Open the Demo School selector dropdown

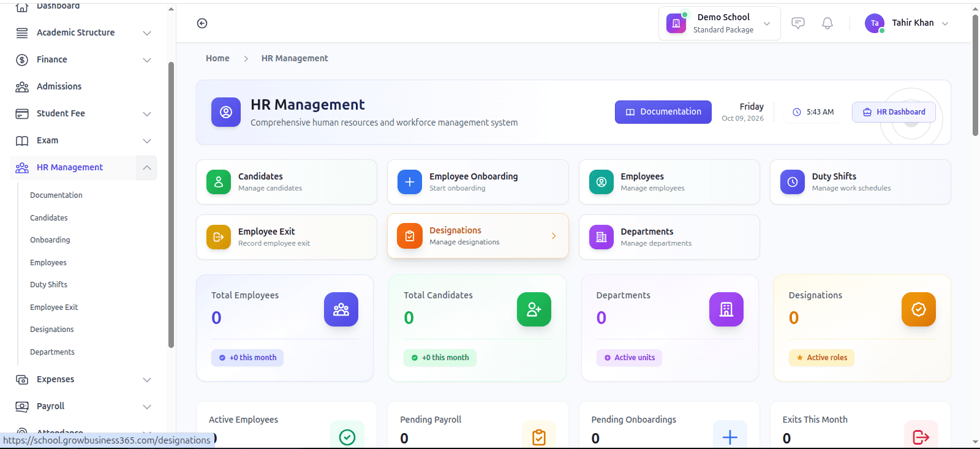720,23
